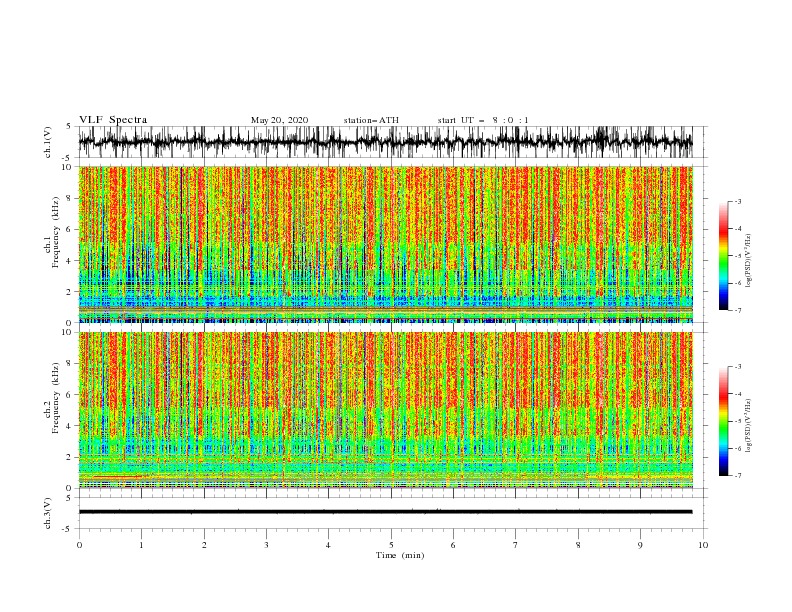
Task: Click the "-3" label on ch.1 colorbar
Action: 738,201
